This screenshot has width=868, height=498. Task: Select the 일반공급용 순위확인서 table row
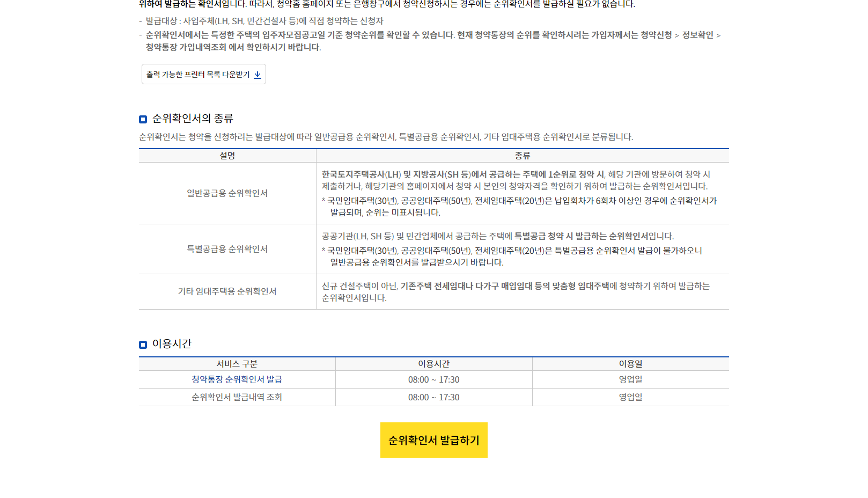(227, 193)
